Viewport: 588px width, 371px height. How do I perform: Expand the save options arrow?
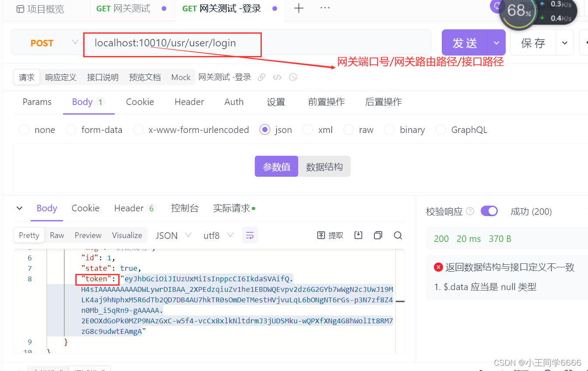565,43
